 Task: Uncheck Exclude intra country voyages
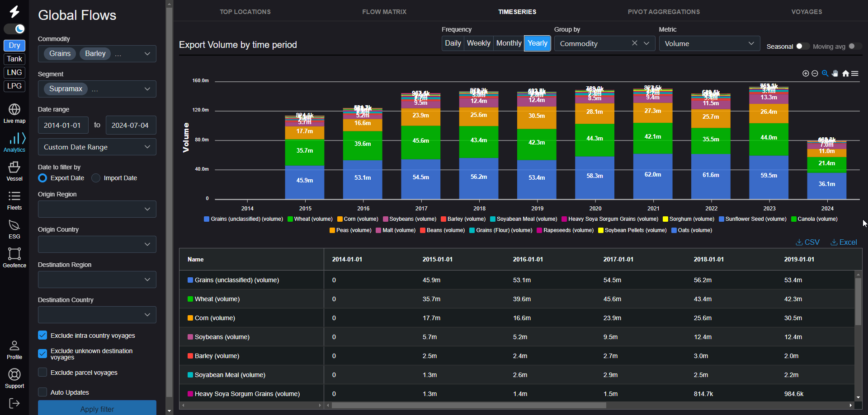42,335
